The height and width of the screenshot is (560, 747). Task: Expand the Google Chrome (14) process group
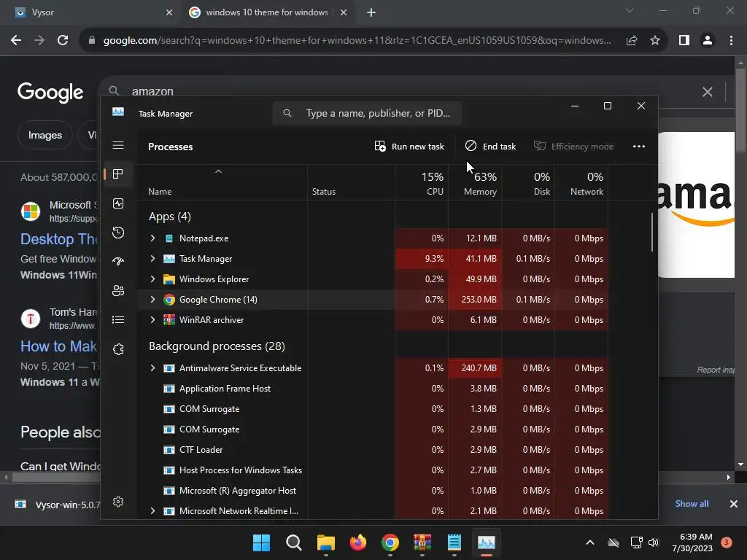point(152,299)
